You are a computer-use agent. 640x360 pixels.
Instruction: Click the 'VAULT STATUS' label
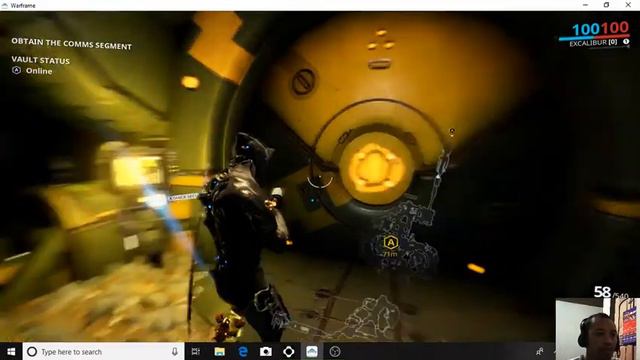(40, 60)
